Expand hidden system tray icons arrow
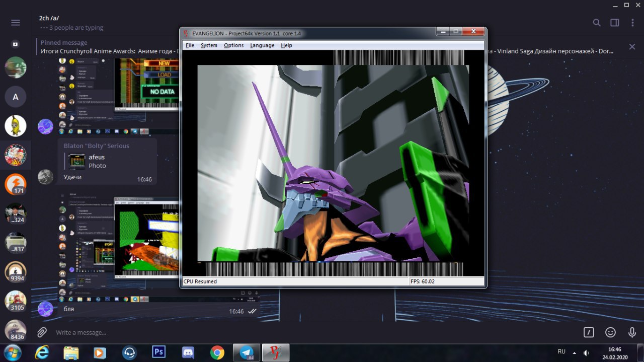The image size is (644, 362). click(574, 352)
